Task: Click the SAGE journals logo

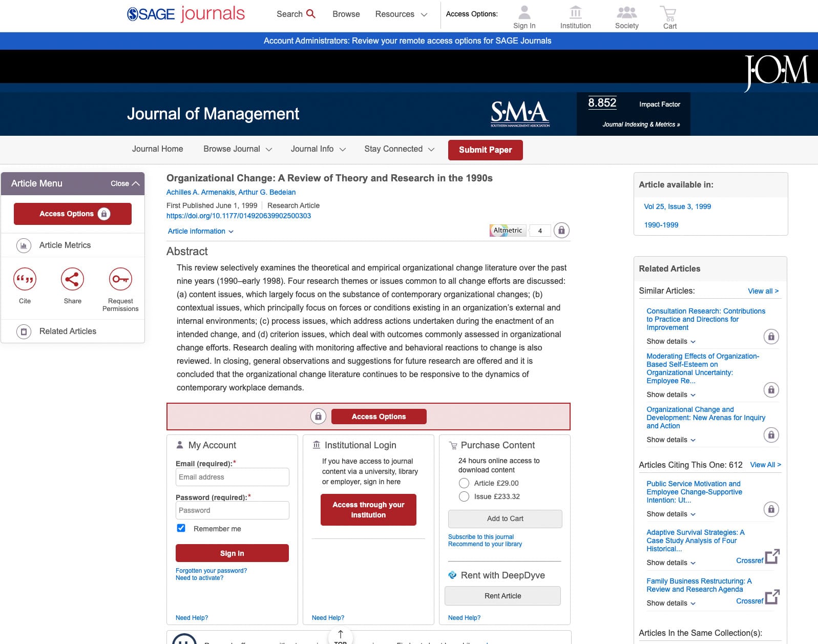Action: [x=186, y=14]
